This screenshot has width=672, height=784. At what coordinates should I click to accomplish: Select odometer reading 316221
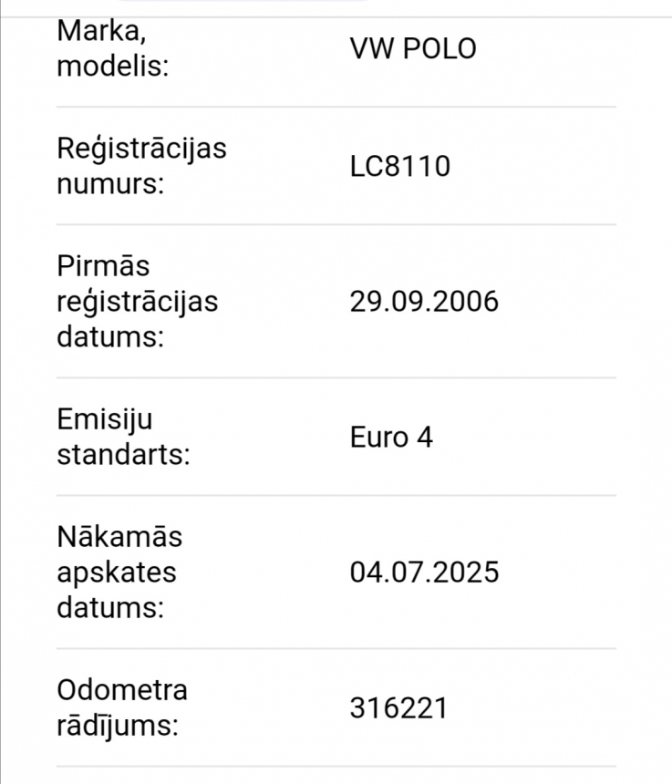coord(398,708)
